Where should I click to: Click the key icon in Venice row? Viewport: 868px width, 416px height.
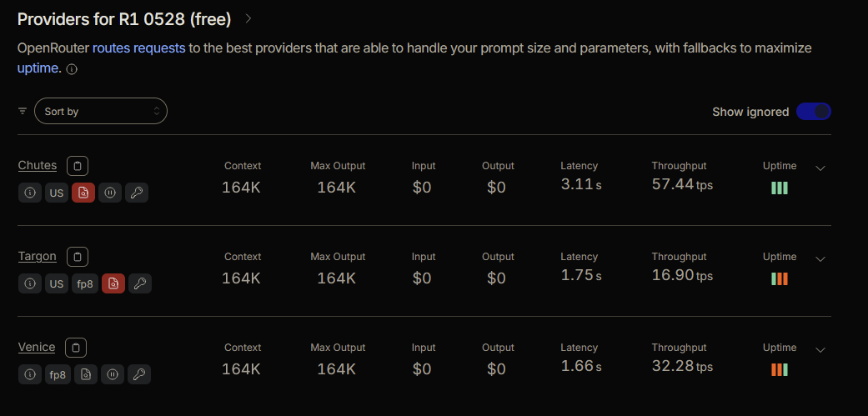[x=139, y=374]
